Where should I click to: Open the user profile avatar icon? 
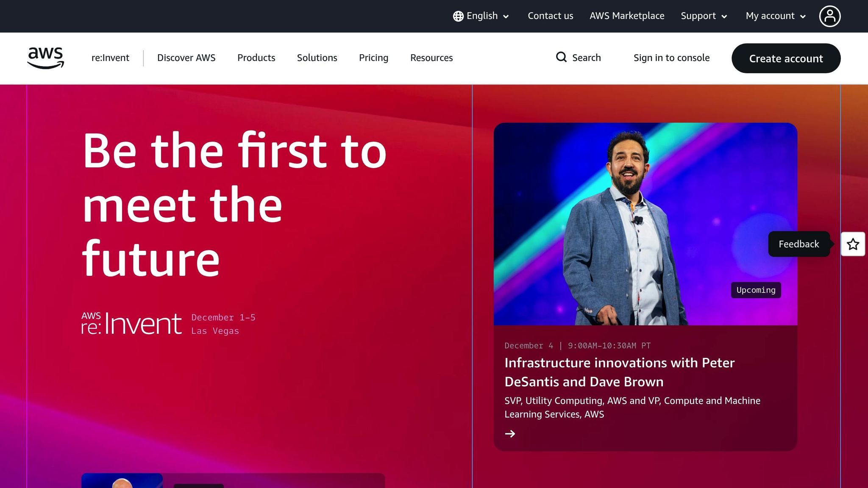(829, 16)
